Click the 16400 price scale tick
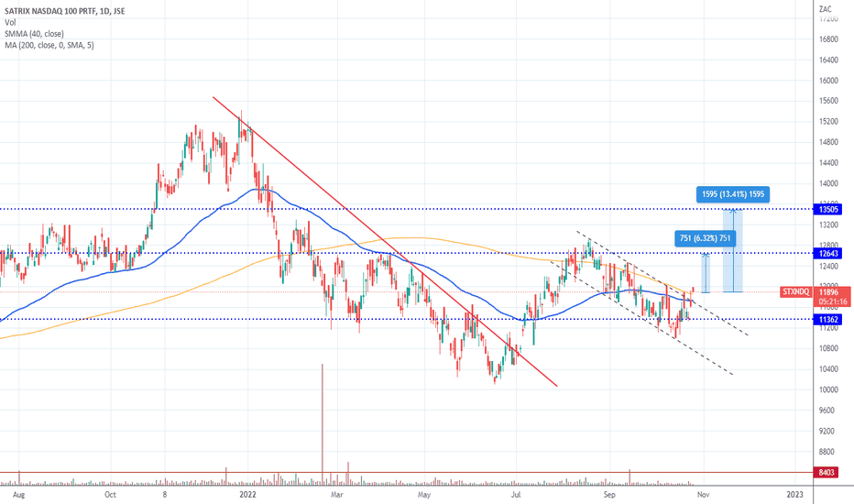The image size is (854, 504). coord(828,60)
